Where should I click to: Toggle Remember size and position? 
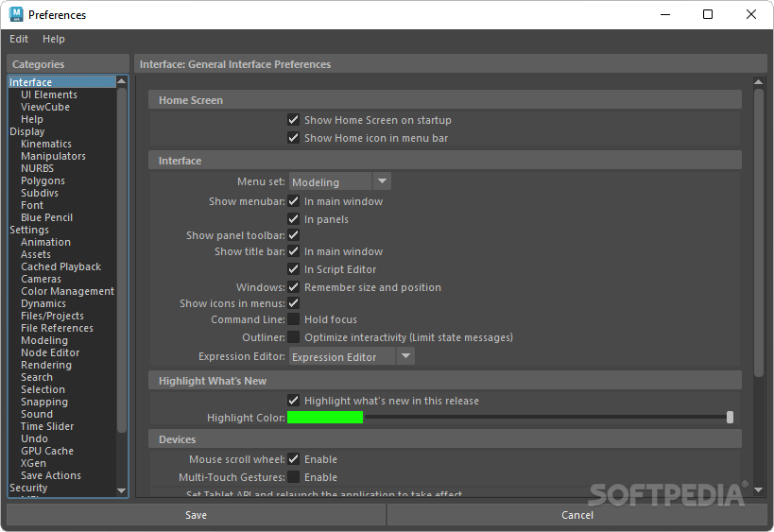[293, 286]
